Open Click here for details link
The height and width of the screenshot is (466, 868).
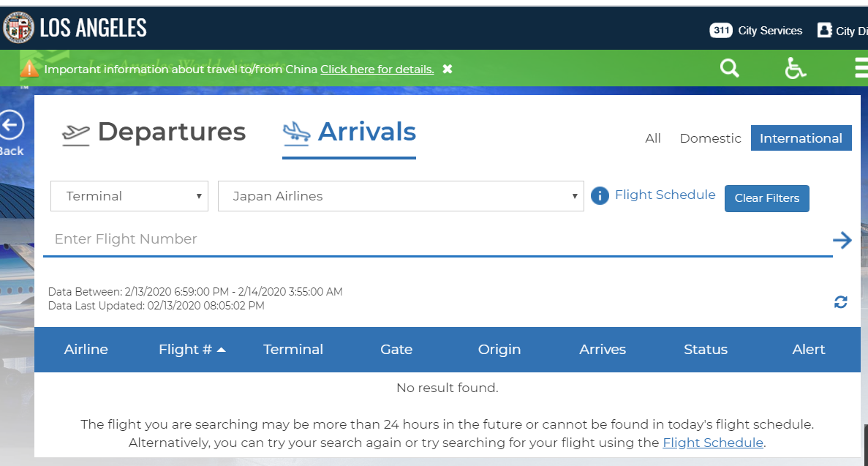click(x=377, y=69)
